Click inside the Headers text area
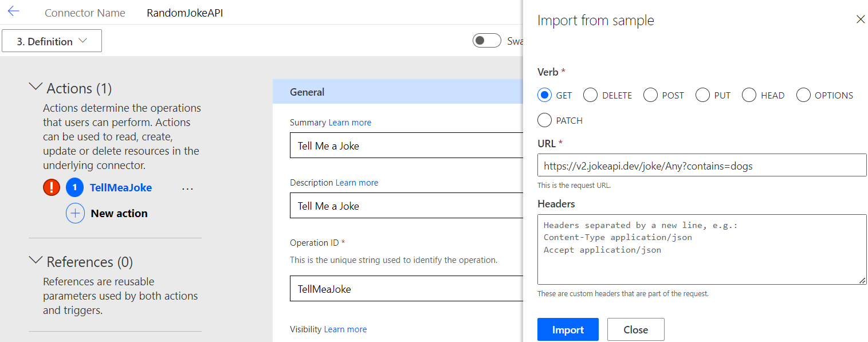The height and width of the screenshot is (342, 868). pyautogui.click(x=701, y=249)
